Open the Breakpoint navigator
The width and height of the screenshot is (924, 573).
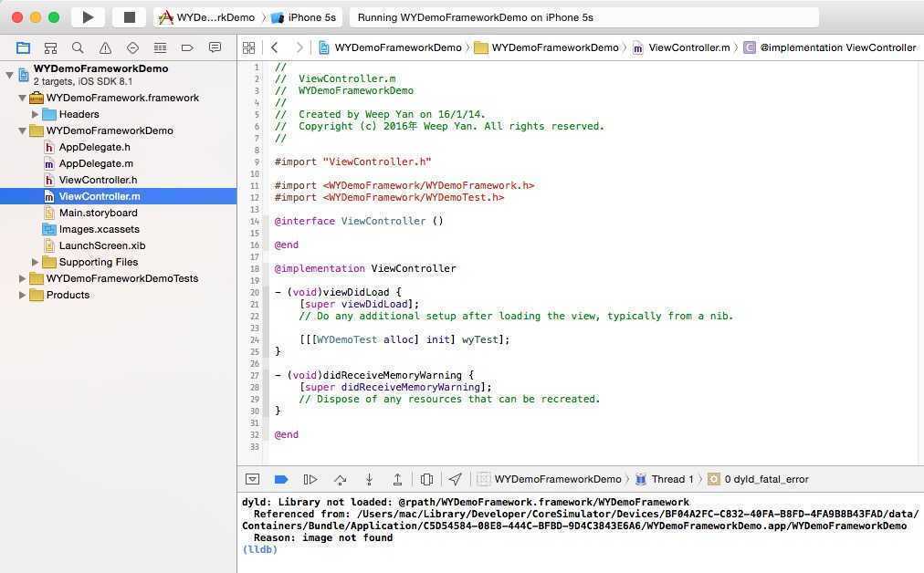tap(187, 47)
